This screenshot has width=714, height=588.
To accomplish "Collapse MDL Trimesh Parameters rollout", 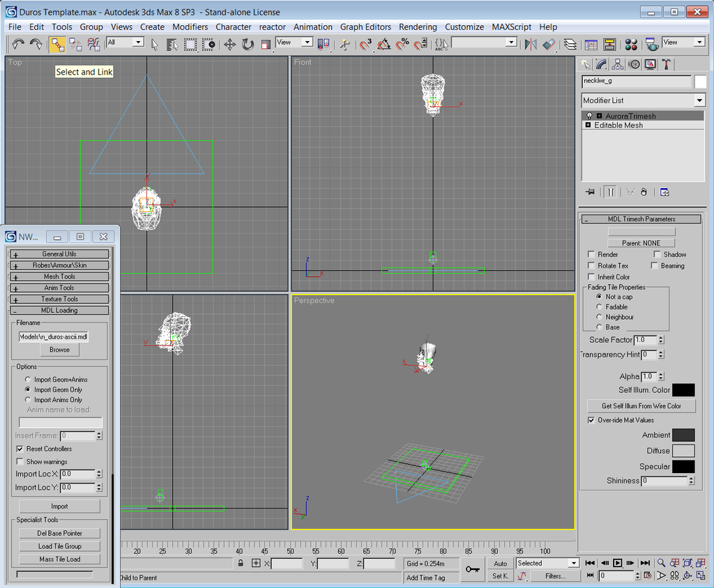I will click(641, 219).
